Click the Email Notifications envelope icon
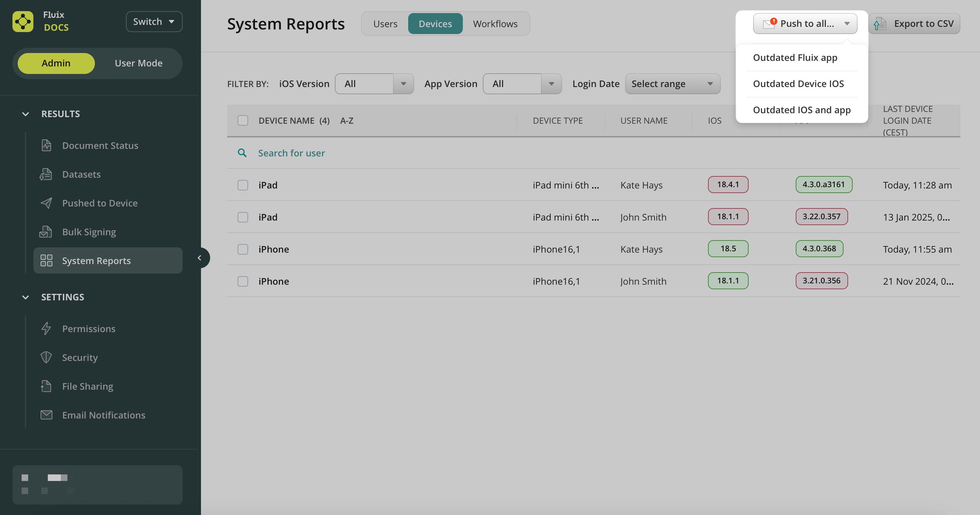The image size is (980, 515). point(46,415)
